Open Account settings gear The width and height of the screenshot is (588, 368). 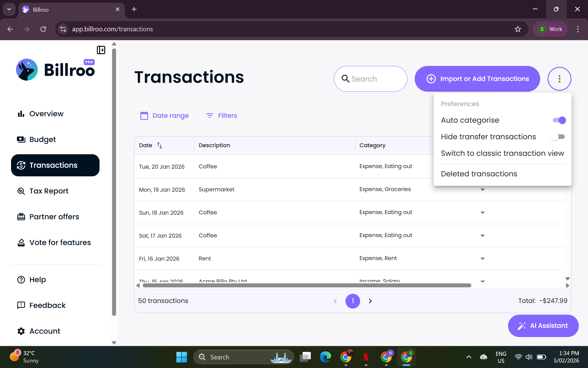[21, 331]
